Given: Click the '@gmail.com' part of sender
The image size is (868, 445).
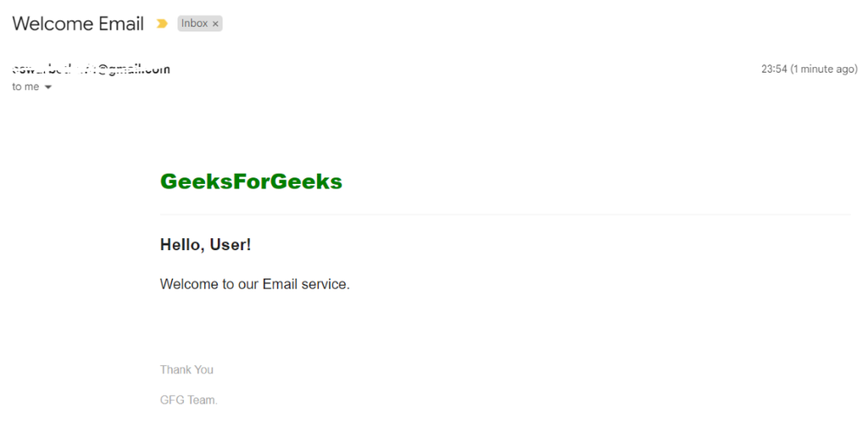Looking at the screenshot, I should [133, 70].
